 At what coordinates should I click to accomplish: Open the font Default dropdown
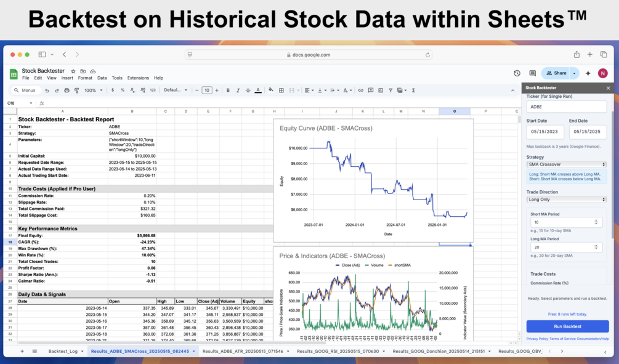point(176,91)
